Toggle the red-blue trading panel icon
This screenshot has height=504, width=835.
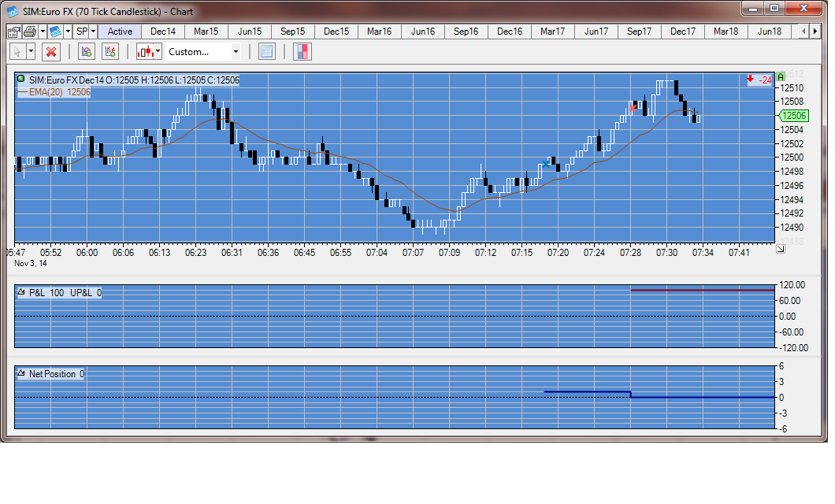tap(302, 52)
